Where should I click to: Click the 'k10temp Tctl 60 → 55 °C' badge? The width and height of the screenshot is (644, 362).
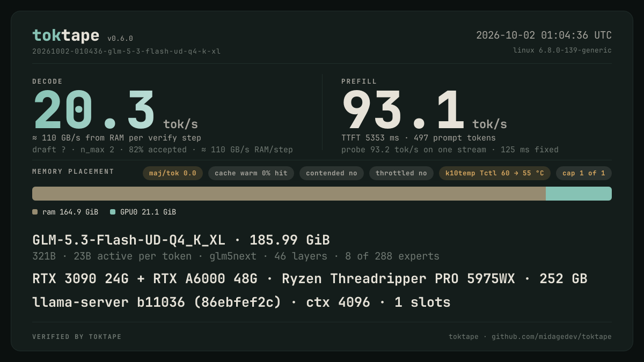tap(495, 173)
